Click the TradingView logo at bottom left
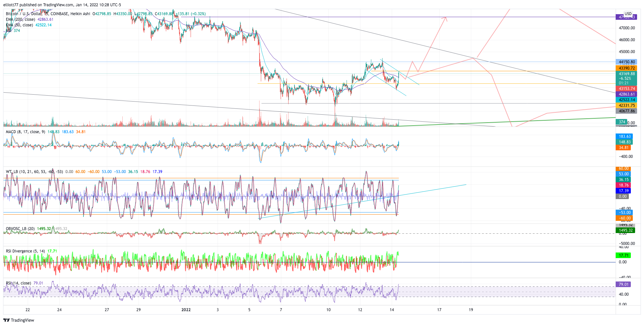This screenshot has width=644, height=326. click(x=19, y=320)
